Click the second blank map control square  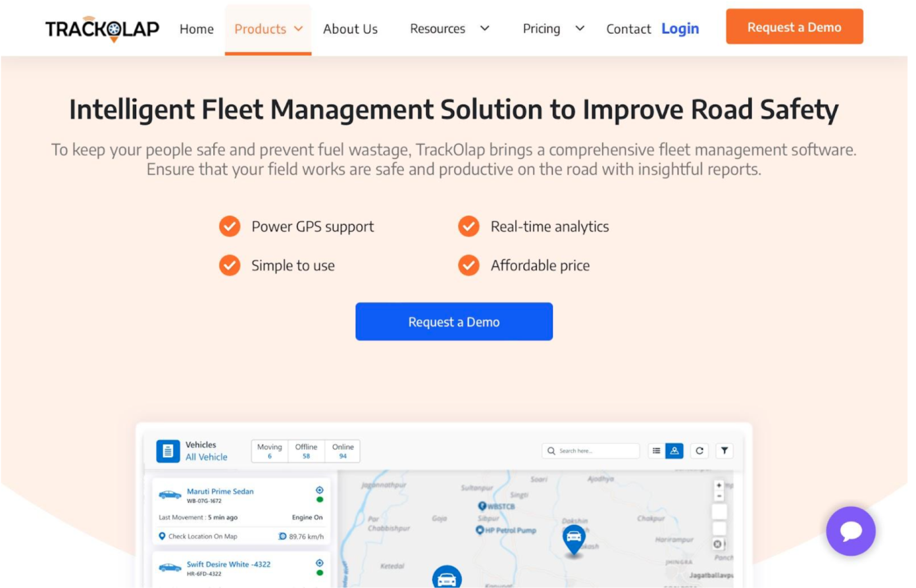(x=719, y=528)
